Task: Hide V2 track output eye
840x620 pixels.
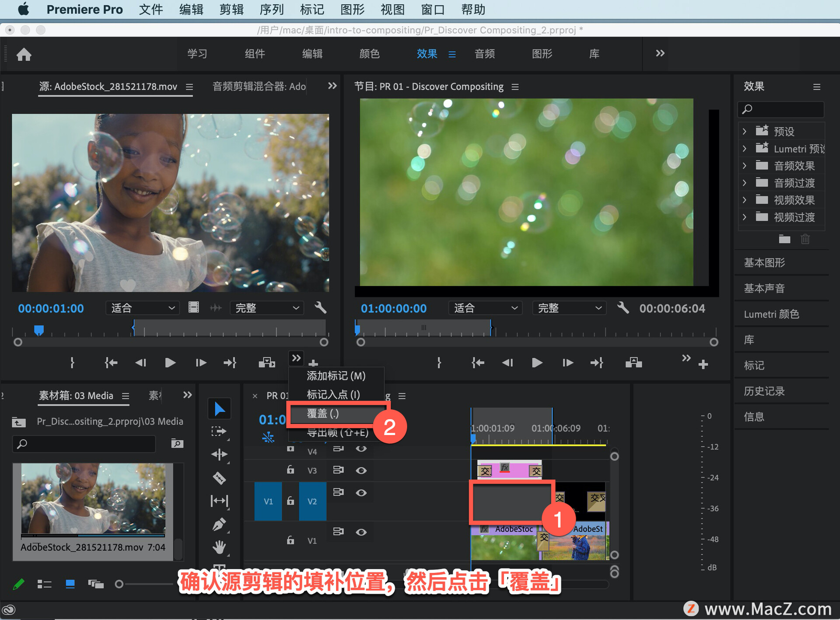Action: pos(361,493)
